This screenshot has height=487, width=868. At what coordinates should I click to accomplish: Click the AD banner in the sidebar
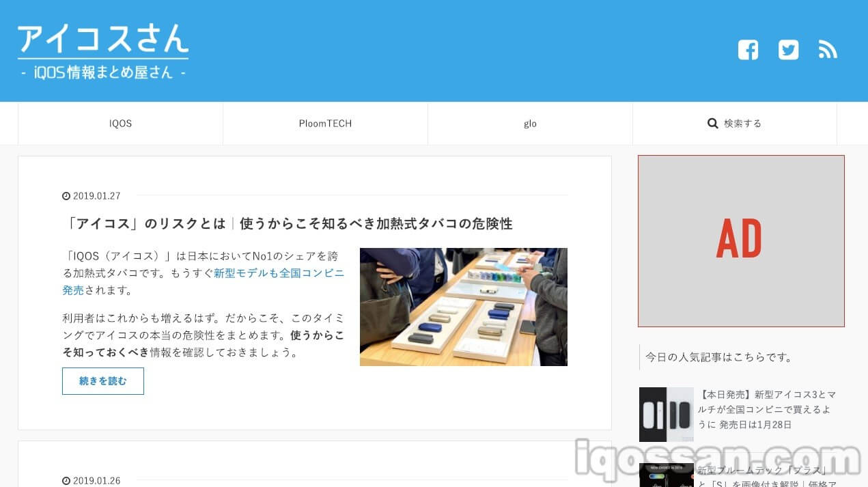[x=741, y=241]
